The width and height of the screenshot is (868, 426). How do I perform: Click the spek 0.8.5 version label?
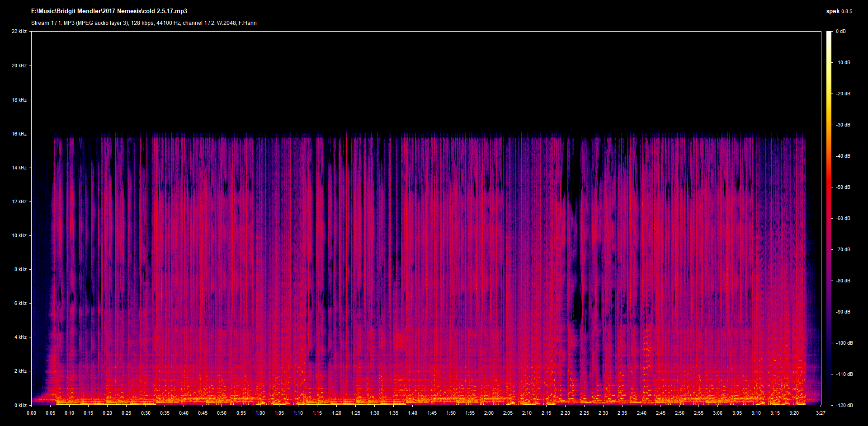pos(839,11)
